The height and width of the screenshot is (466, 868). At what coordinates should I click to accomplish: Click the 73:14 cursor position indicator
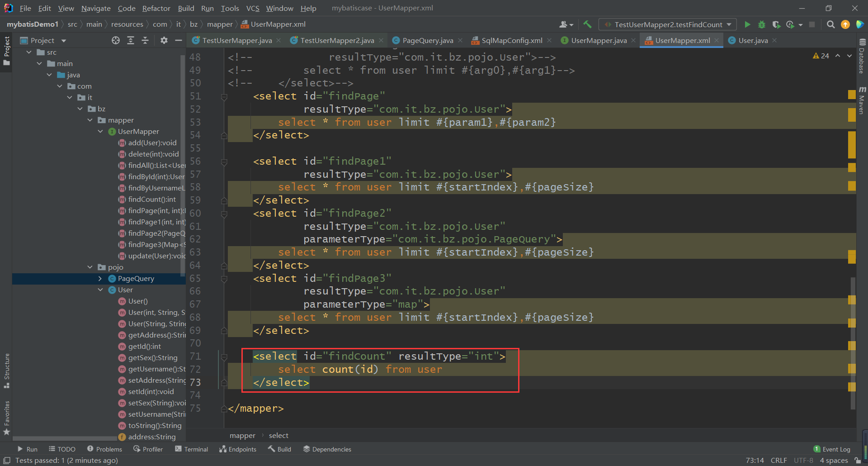pyautogui.click(x=755, y=460)
